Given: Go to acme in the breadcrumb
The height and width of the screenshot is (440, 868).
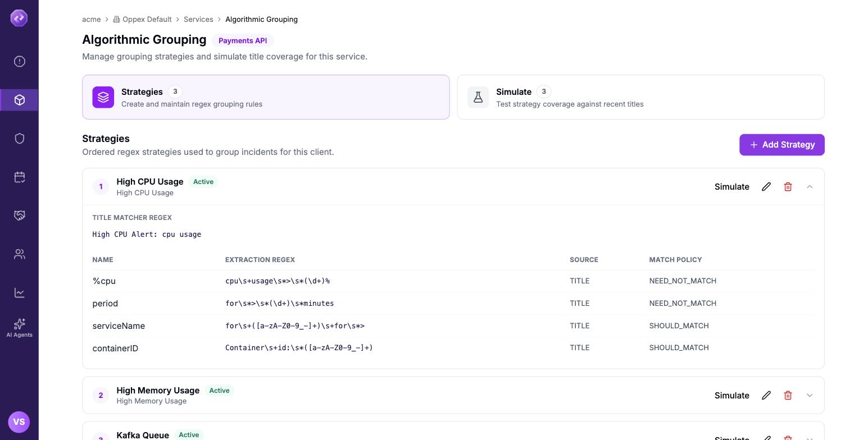Looking at the screenshot, I should click(x=92, y=19).
